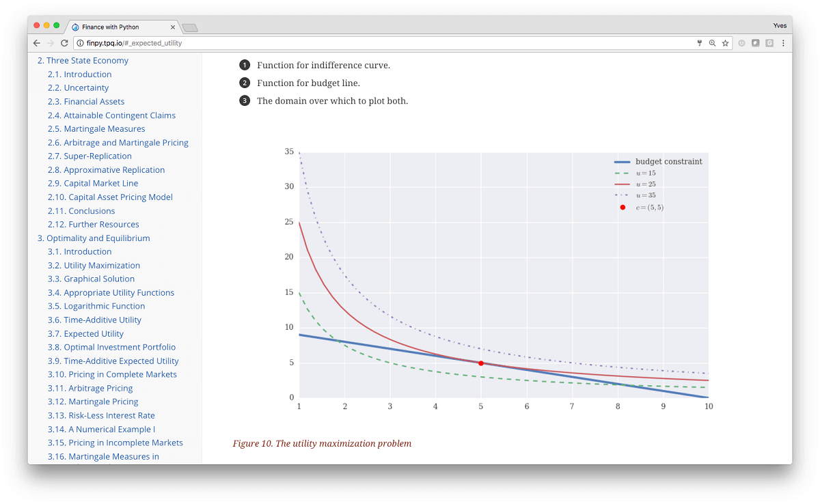Bookmark this page using the star icon
This screenshot has height=504, width=820.
pyautogui.click(x=725, y=43)
